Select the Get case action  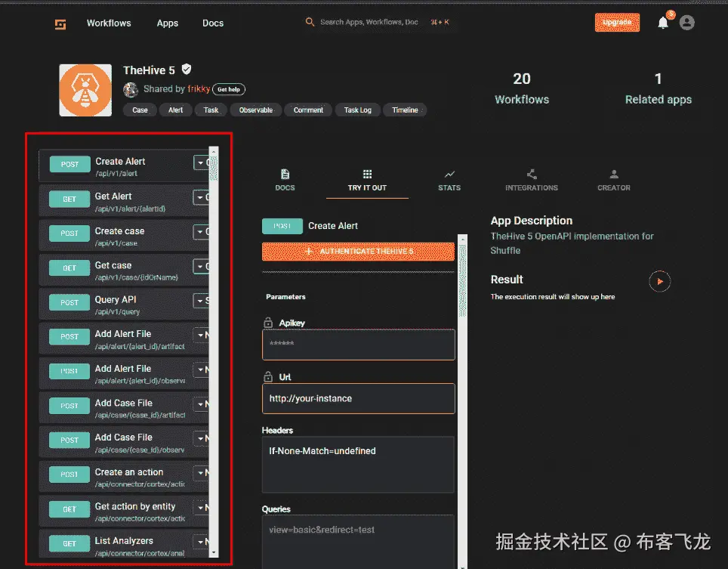[x=124, y=270]
